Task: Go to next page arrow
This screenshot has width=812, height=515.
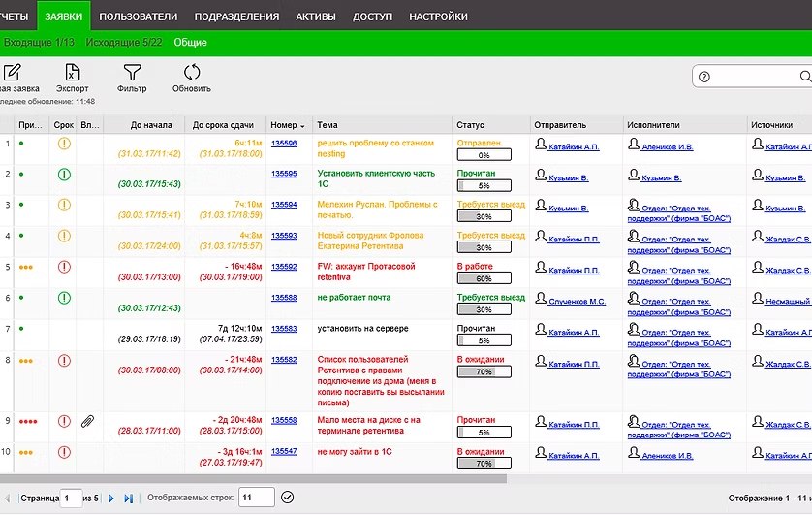Action: point(111,499)
